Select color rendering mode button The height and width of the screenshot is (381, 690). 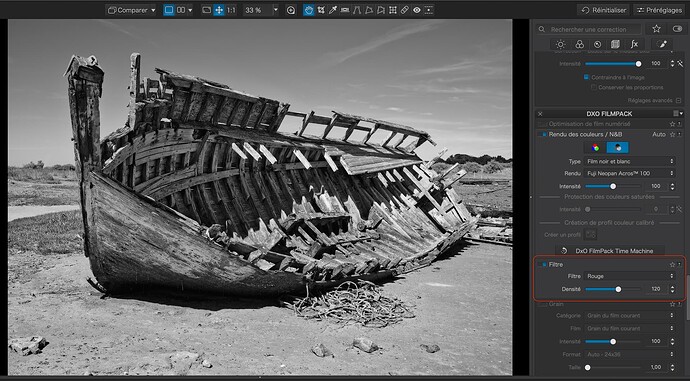(596, 148)
